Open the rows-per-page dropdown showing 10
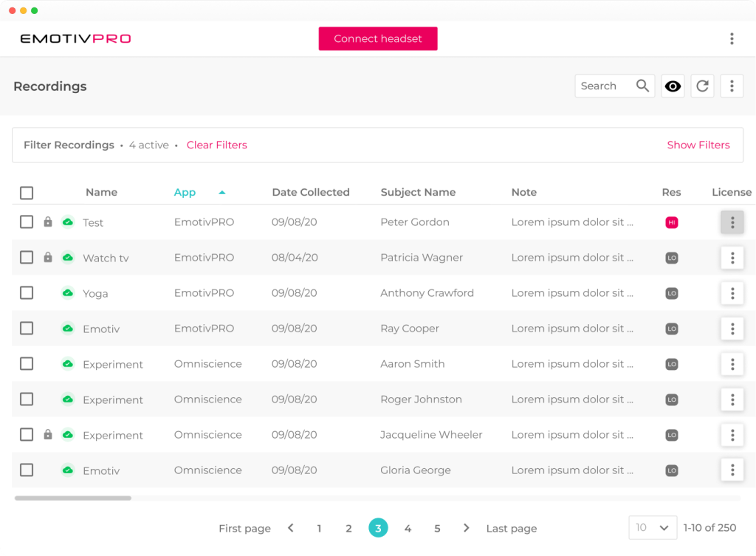Viewport: 756px width, 556px height. pos(653,527)
